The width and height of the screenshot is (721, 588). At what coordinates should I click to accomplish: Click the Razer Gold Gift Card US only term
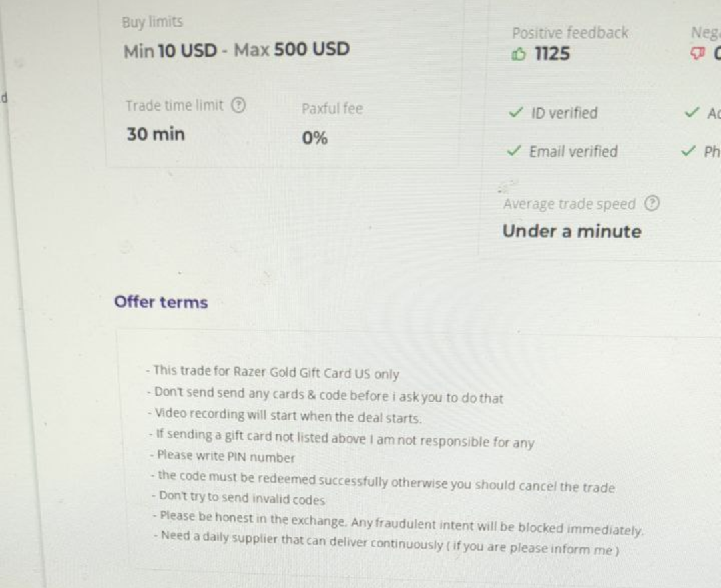[275, 372]
